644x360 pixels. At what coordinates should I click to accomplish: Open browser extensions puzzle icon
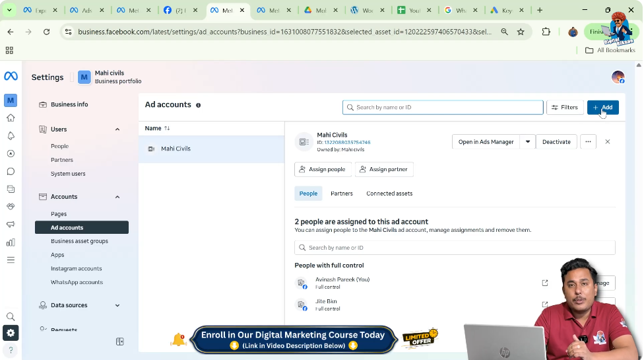point(546,32)
